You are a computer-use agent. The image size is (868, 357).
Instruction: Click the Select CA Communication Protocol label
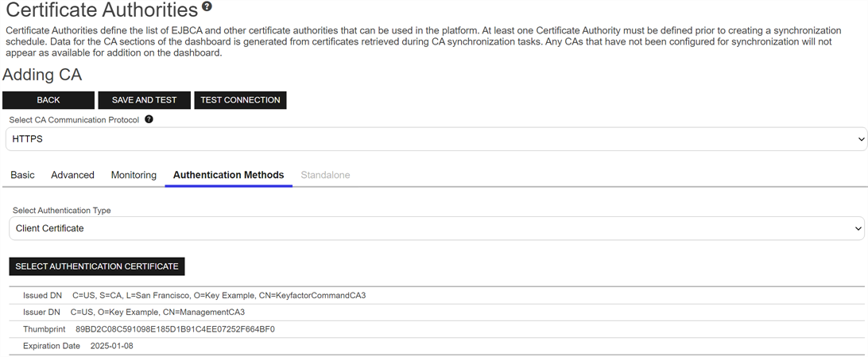click(74, 120)
